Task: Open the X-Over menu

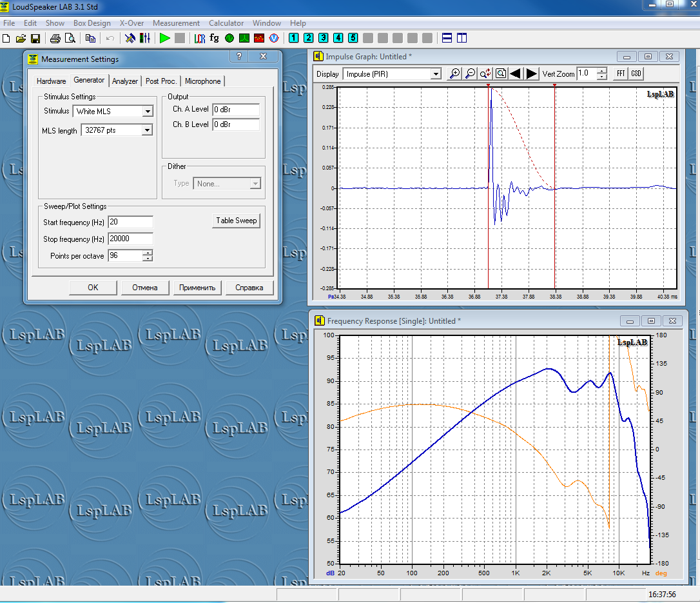Action: tap(131, 23)
